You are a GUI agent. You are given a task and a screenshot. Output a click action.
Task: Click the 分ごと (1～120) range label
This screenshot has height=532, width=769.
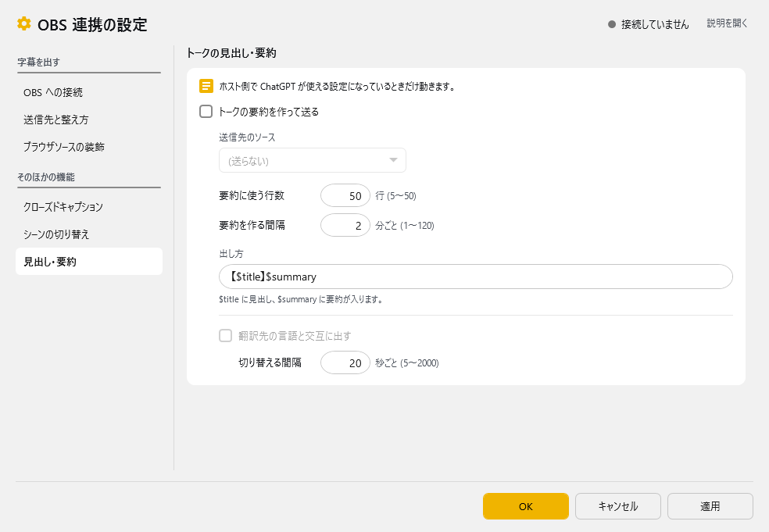coord(405,226)
